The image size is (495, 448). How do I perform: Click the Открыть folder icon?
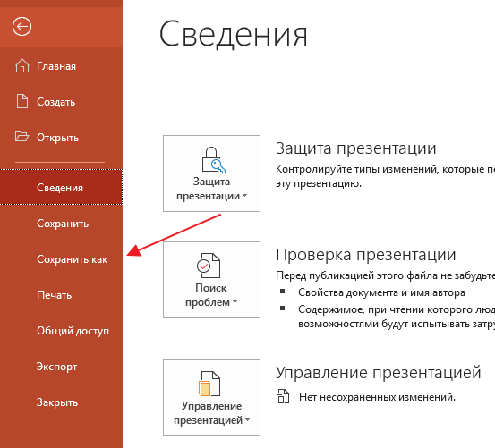coord(21,137)
